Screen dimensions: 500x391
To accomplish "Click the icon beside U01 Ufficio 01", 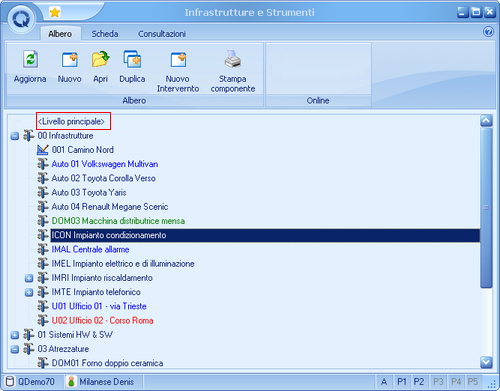I will (43, 306).
